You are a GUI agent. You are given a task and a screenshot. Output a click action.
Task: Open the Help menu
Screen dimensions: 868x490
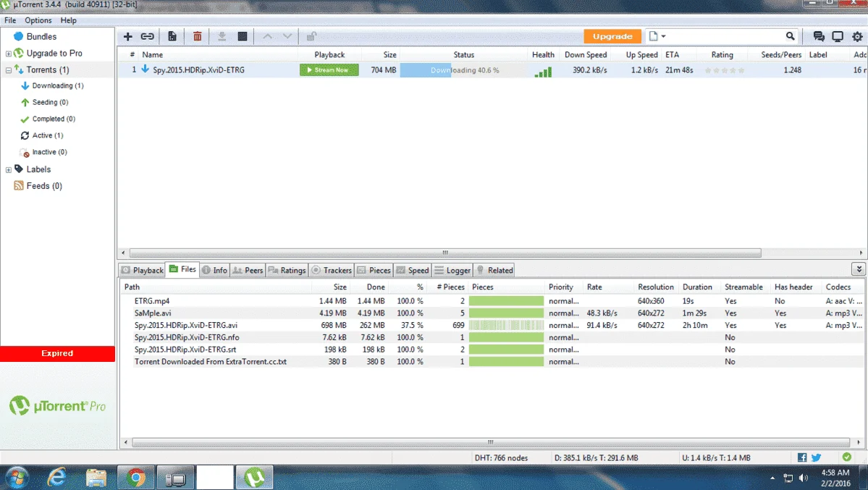tap(69, 20)
